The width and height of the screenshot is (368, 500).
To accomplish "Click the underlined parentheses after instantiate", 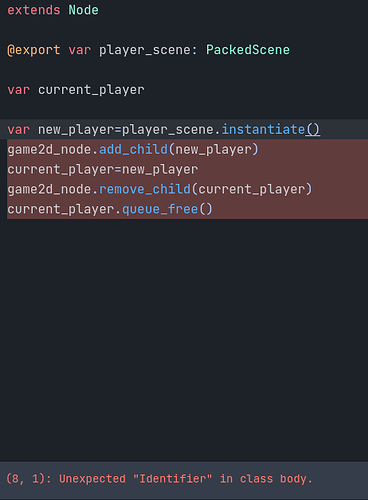I will (x=313, y=129).
